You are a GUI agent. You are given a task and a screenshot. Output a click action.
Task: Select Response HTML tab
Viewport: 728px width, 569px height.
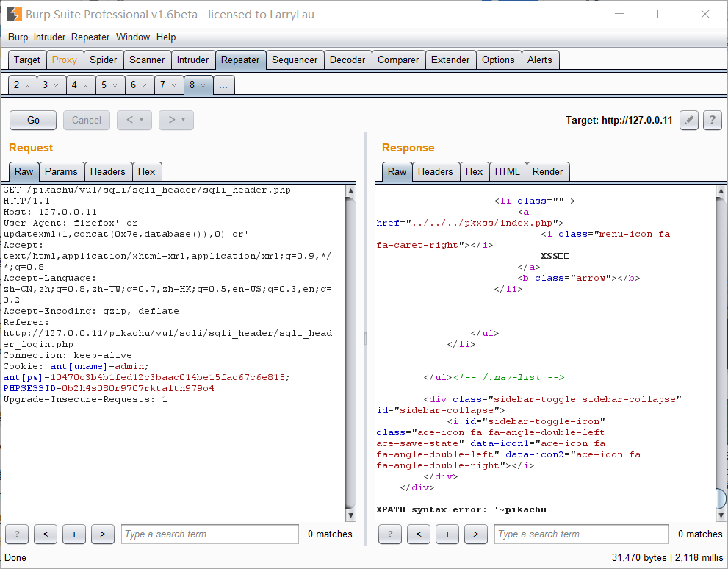tap(508, 172)
